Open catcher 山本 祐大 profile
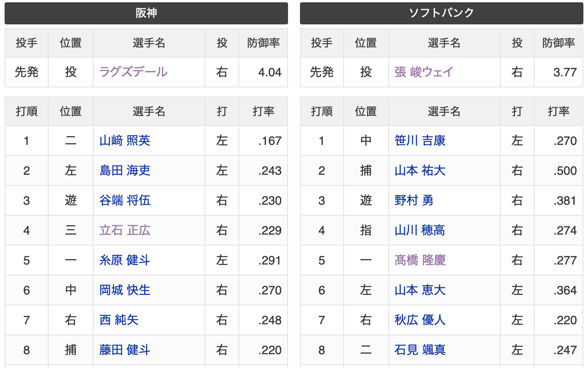Viewport: 588px width, 368px height. 420,171
